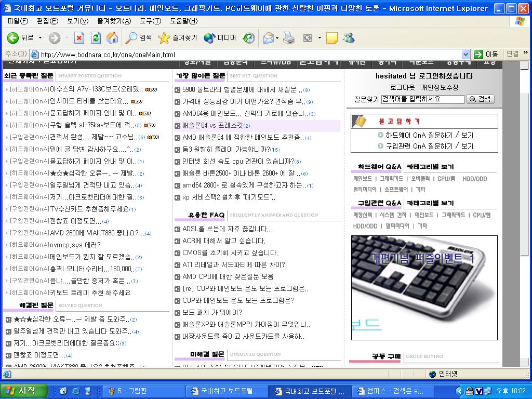Open the 검색 search toolbar button
Image resolution: width=532 pixels, height=399 pixels.
138,37
